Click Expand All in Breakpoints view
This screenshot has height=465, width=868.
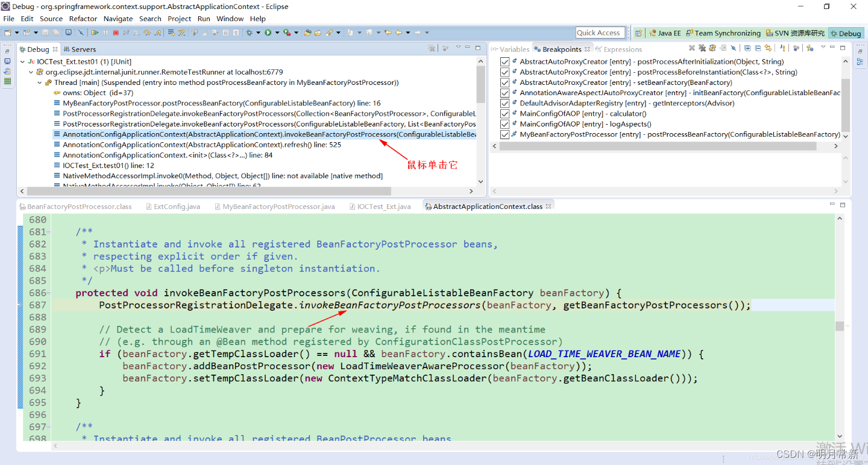pyautogui.click(x=747, y=48)
